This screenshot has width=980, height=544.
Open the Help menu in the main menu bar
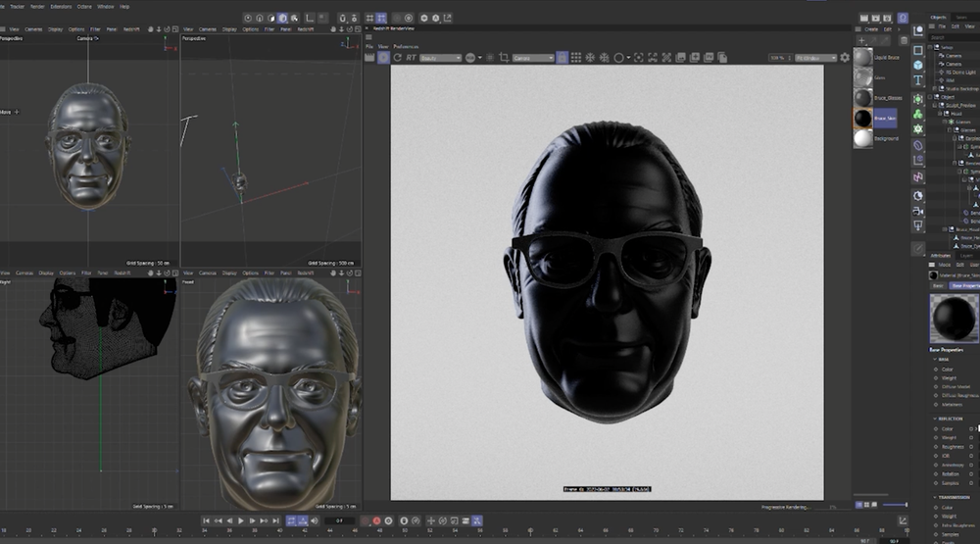[x=124, y=6]
